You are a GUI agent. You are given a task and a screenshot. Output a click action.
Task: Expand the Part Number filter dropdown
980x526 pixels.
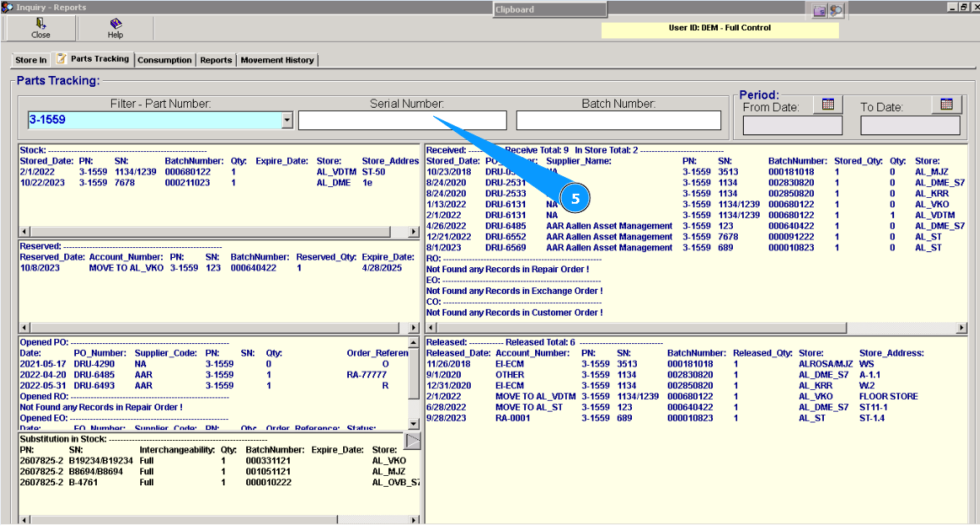(287, 120)
